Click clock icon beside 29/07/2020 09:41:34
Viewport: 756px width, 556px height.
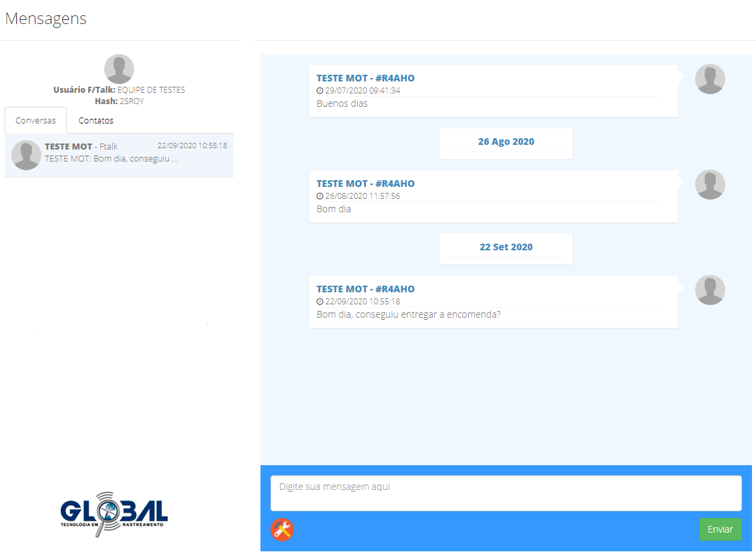pyautogui.click(x=320, y=91)
